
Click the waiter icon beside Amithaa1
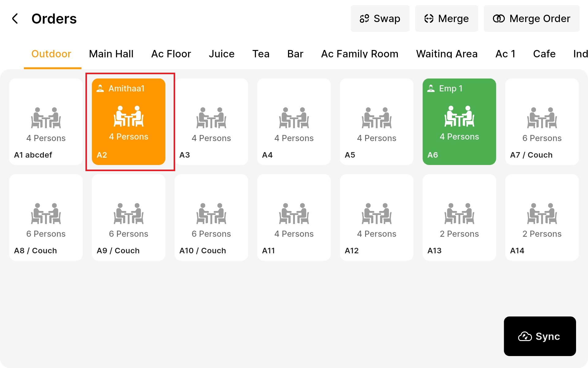pyautogui.click(x=100, y=89)
